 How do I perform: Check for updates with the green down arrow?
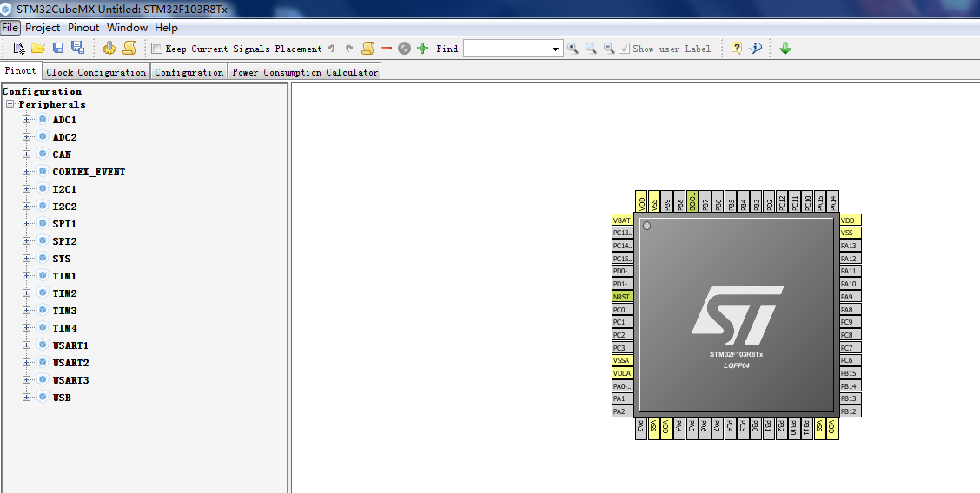point(785,48)
